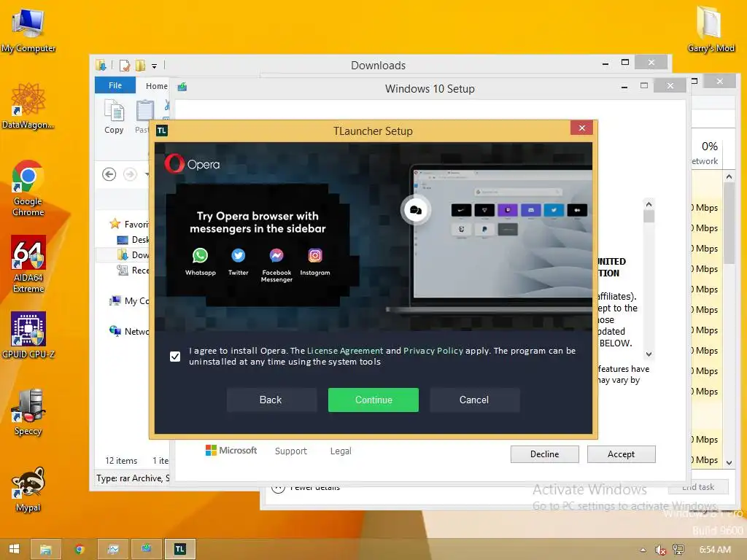Click the green Continue button
747x560 pixels.
[373, 400]
